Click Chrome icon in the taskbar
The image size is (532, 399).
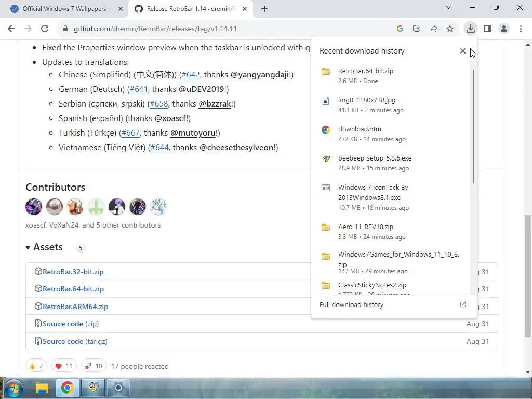click(67, 388)
